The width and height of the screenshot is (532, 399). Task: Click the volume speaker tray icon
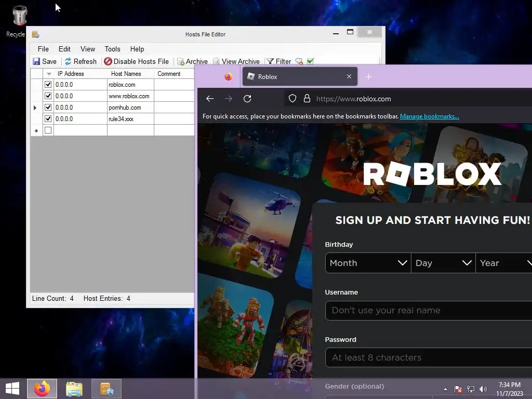(483, 389)
